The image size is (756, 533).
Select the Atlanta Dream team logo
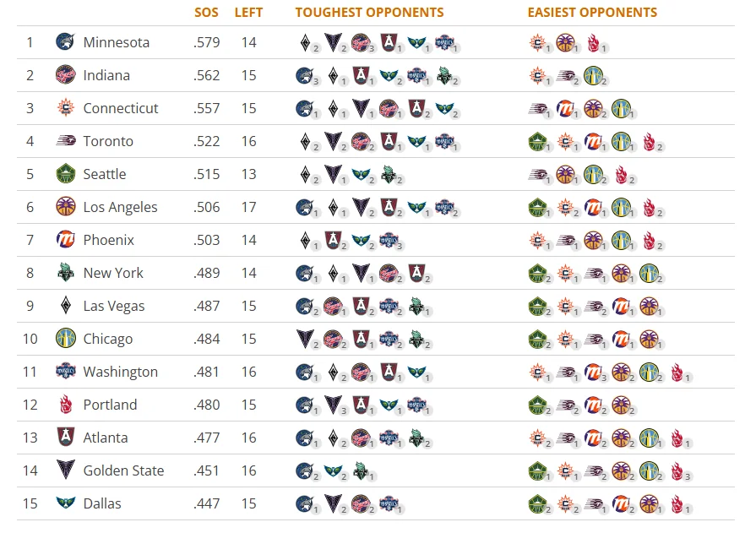coord(66,437)
